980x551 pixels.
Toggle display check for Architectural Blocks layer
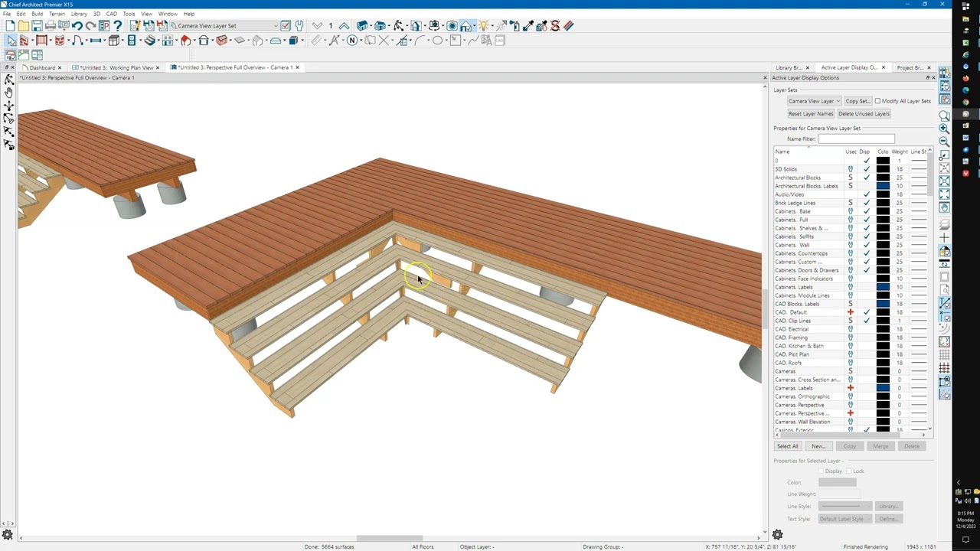click(866, 178)
